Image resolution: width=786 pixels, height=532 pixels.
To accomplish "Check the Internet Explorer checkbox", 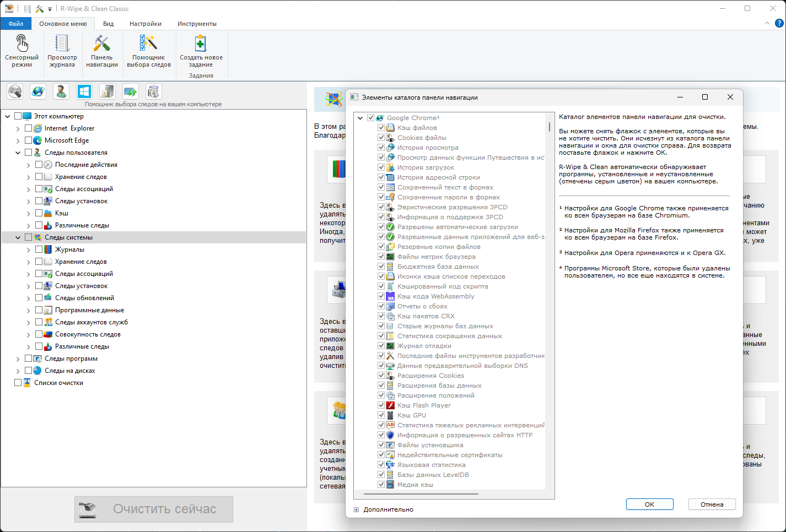I will pyautogui.click(x=28, y=128).
